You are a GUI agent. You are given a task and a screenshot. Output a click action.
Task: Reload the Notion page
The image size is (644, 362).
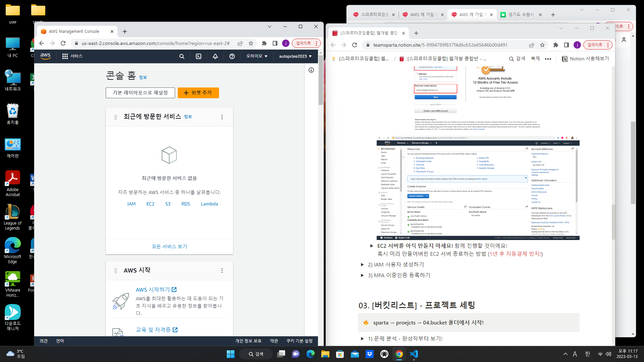[x=355, y=45]
